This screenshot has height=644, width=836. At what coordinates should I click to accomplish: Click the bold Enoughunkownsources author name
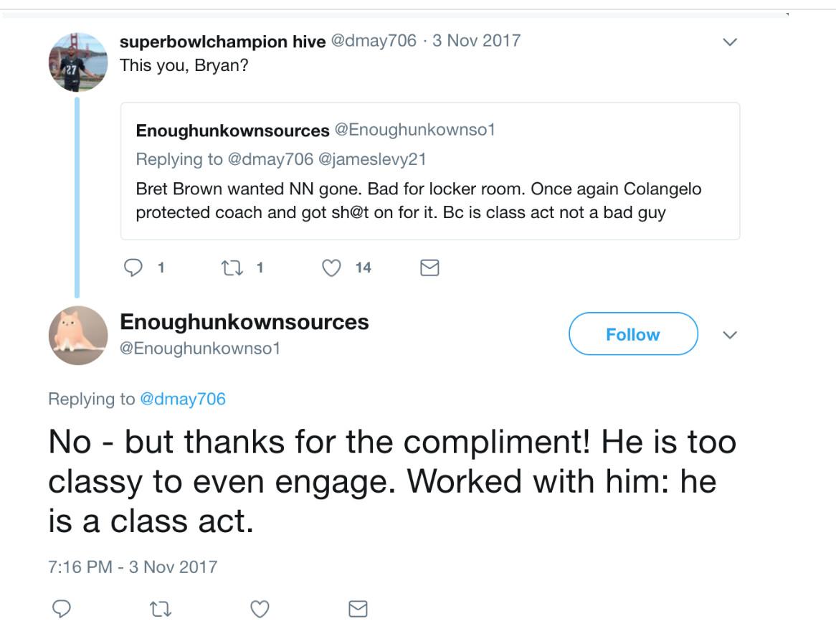(244, 322)
